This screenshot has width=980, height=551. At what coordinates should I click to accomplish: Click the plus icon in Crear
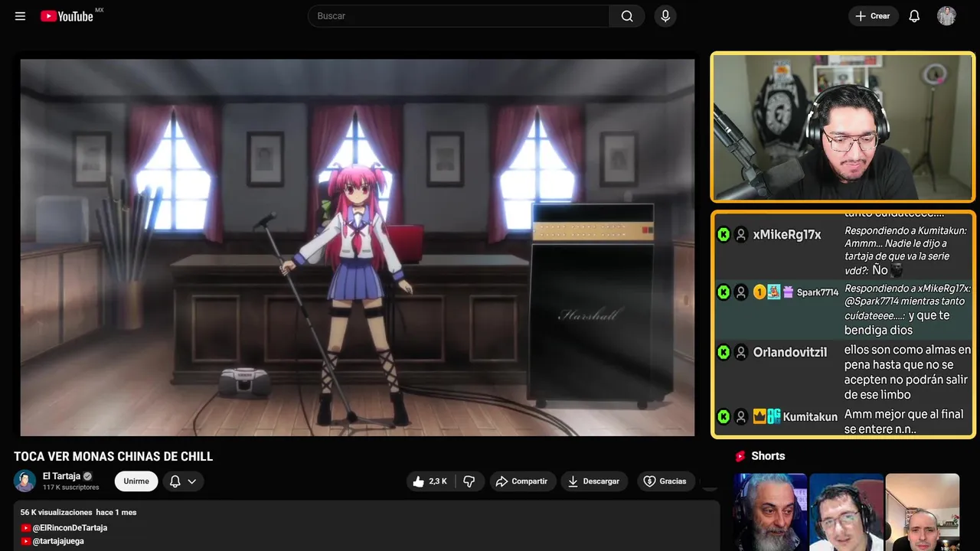(x=861, y=16)
